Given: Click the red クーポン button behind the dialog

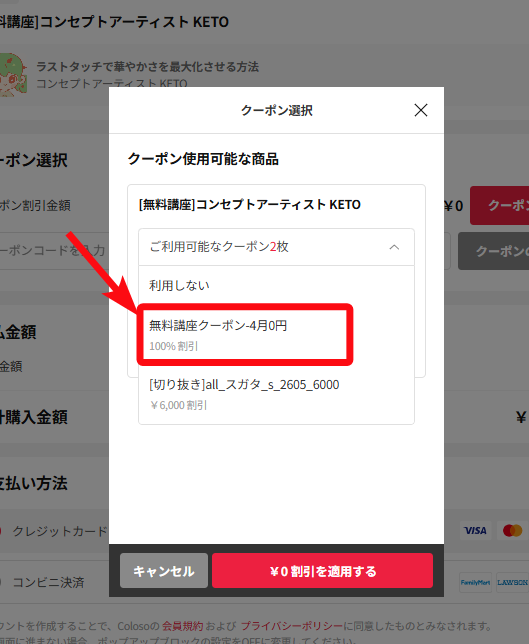Looking at the screenshot, I should point(499,205).
